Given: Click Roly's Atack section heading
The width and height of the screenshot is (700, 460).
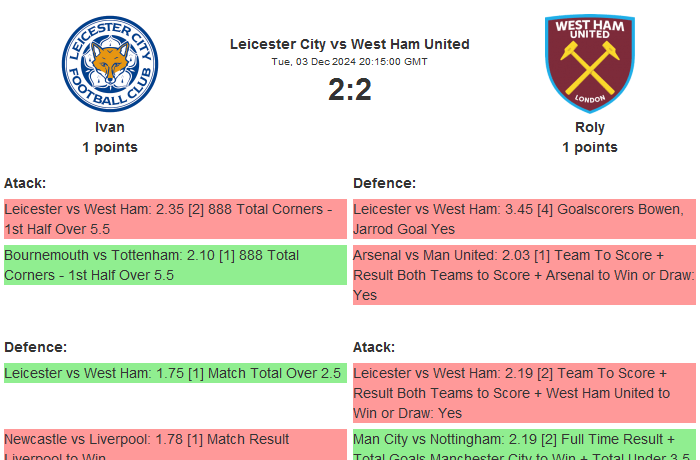Looking at the screenshot, I should 374,347.
